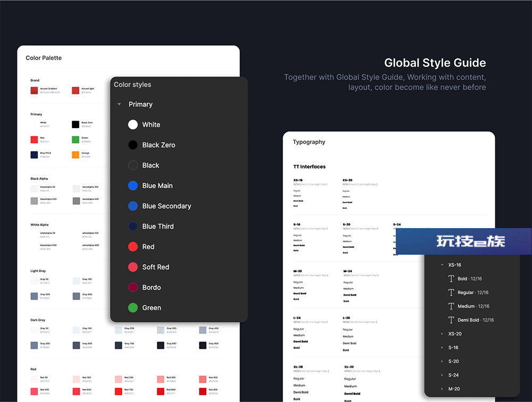
Task: Click the 'Dark Gray' section heading
Action: pos(38,320)
